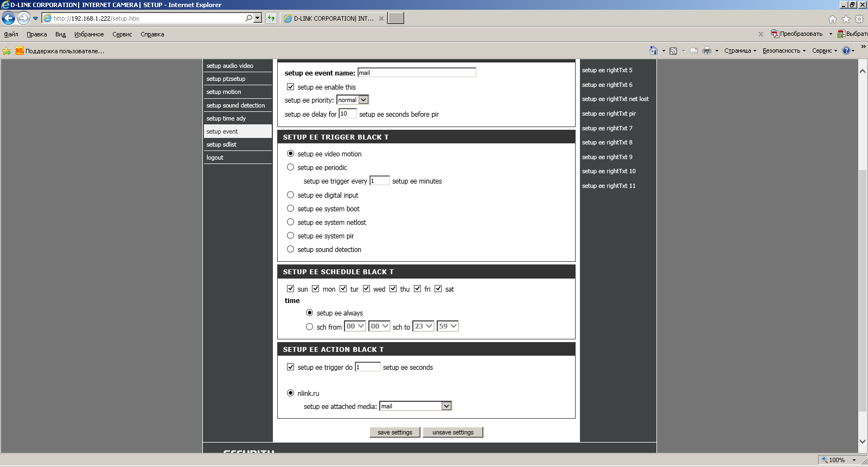Select the setup sound detection trigger radio
The width and height of the screenshot is (868, 467).
[291, 249]
